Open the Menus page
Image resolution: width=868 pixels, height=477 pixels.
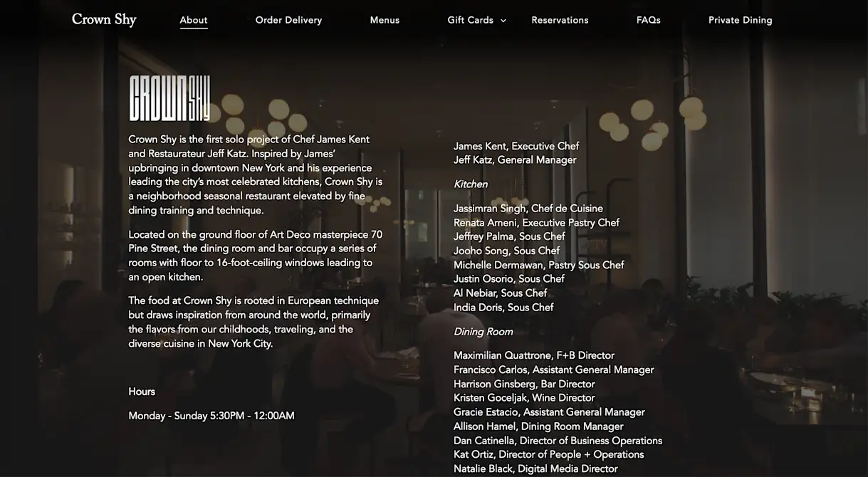(x=385, y=20)
